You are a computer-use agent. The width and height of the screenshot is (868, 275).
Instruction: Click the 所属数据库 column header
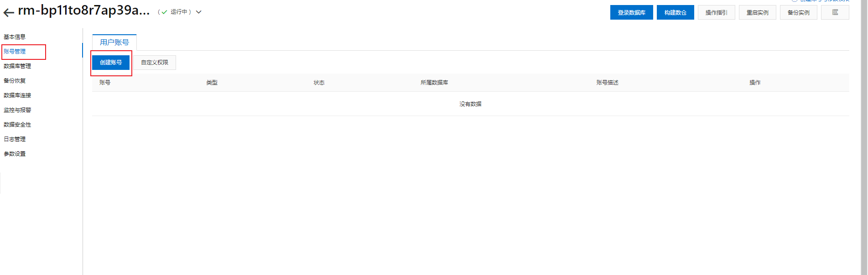click(434, 83)
